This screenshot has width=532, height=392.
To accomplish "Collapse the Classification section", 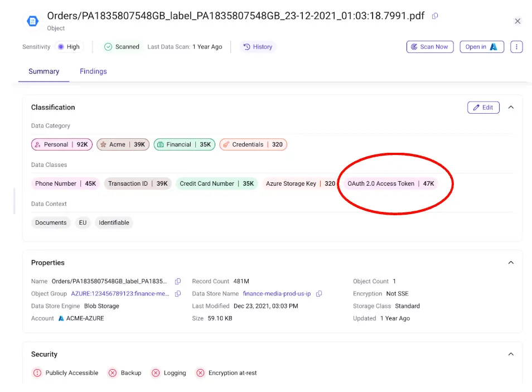I will [x=511, y=107].
